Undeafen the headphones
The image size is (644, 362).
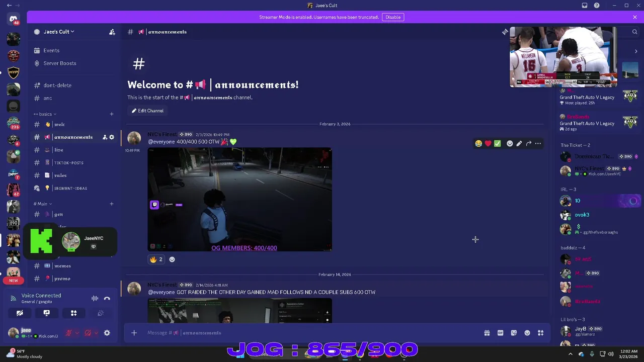pos(88,333)
